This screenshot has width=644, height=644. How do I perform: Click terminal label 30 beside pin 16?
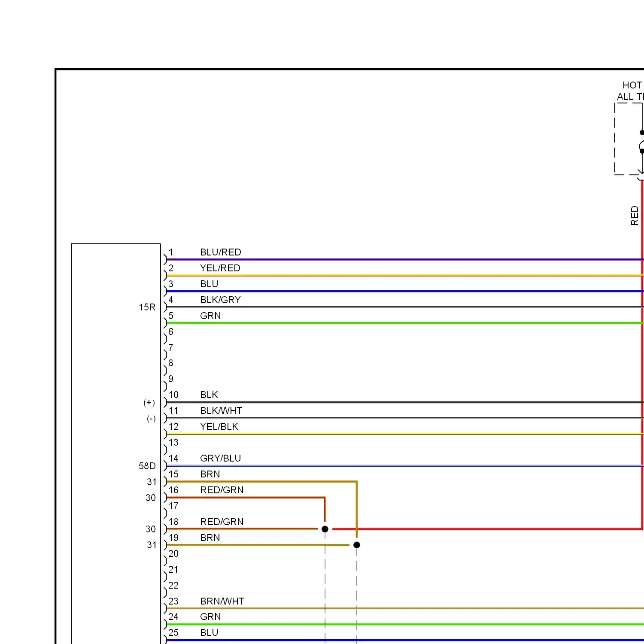point(151,498)
